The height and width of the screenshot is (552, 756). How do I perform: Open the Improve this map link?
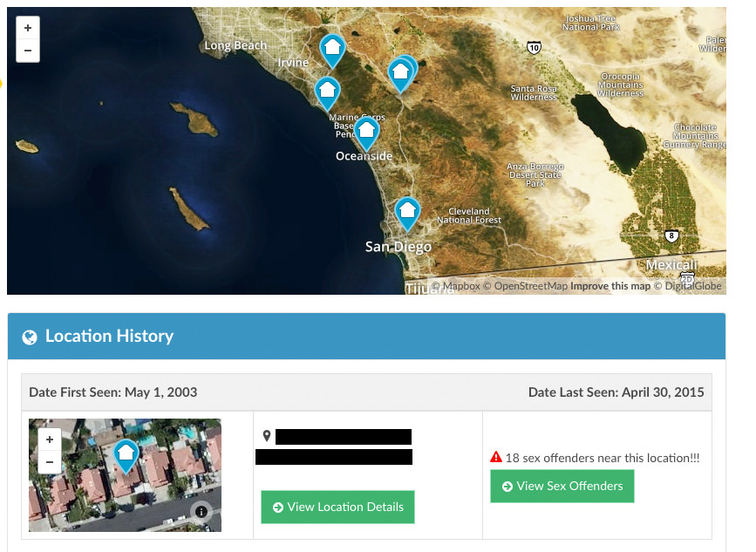click(611, 285)
